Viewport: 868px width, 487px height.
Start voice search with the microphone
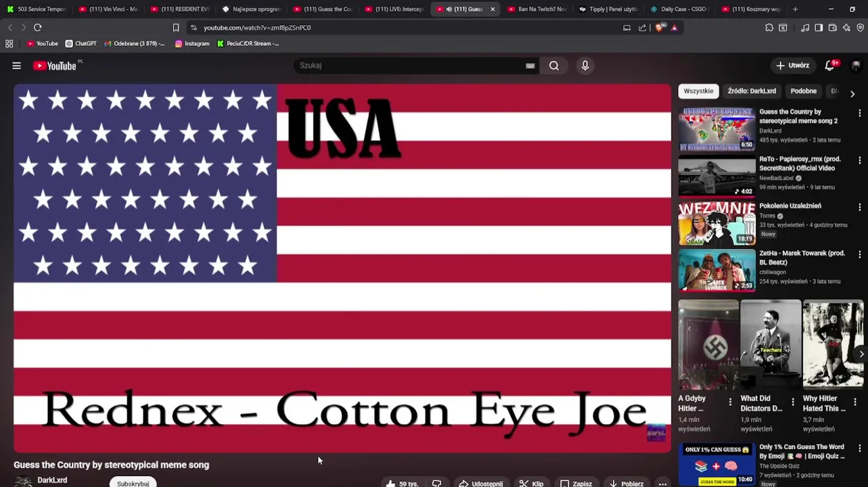point(585,66)
